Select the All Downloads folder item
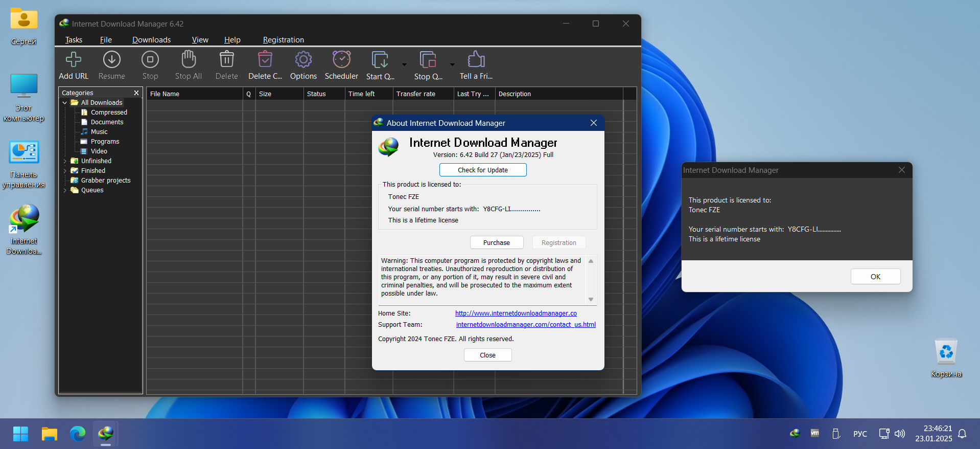 tap(97, 103)
